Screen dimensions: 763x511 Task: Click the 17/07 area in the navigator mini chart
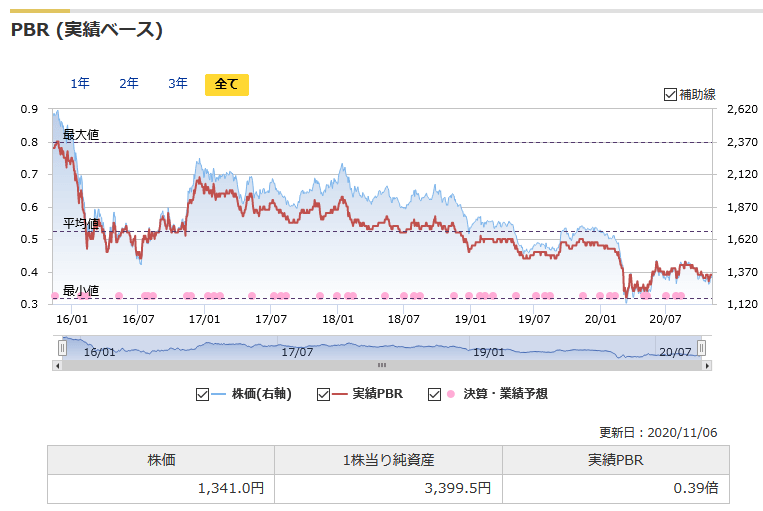point(297,350)
